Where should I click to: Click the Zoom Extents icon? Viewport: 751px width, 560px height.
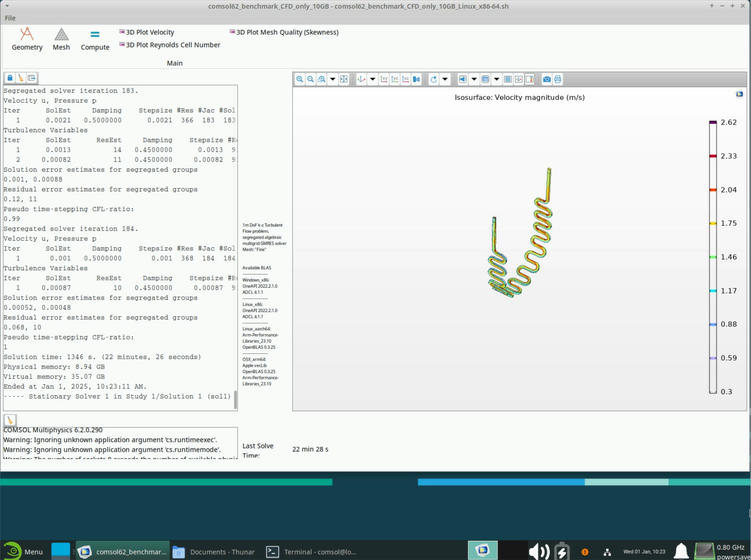coord(344,79)
